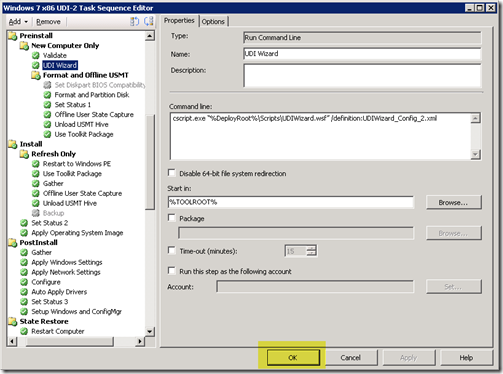Click check icon beside Restart to Windows PE

36,164
